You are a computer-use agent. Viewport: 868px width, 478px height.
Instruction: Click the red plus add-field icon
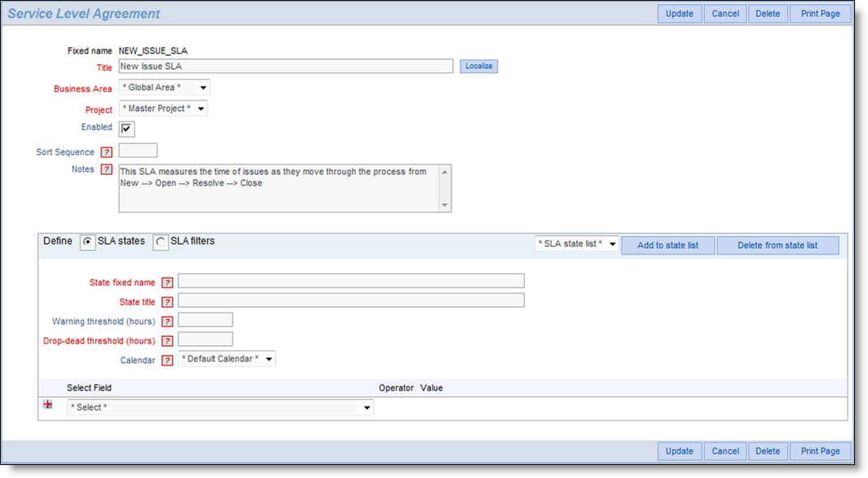pos(48,405)
